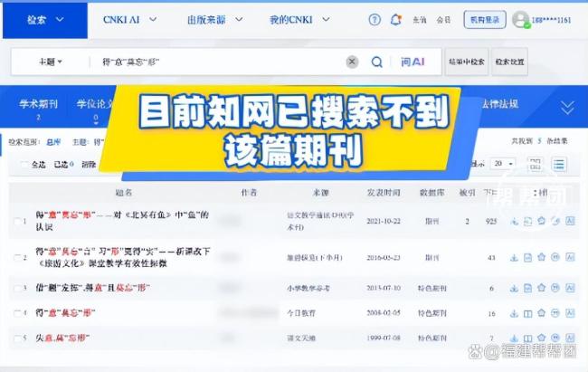The width and height of the screenshot is (588, 372).
Task: Open the source 今日教育
Action: (301, 313)
